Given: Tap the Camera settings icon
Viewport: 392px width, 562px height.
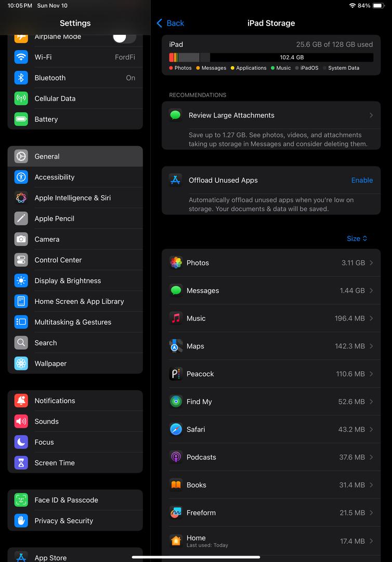Looking at the screenshot, I should [x=21, y=239].
